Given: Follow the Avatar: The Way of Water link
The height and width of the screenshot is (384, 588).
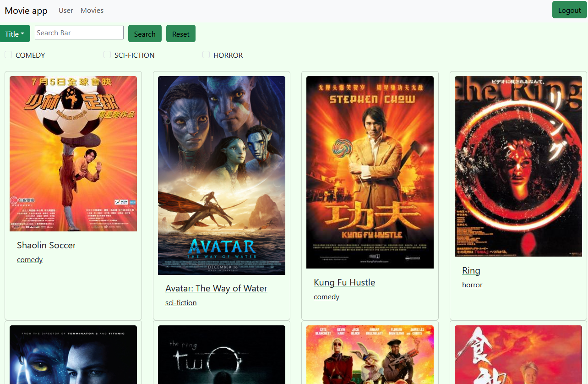Looking at the screenshot, I should point(216,288).
